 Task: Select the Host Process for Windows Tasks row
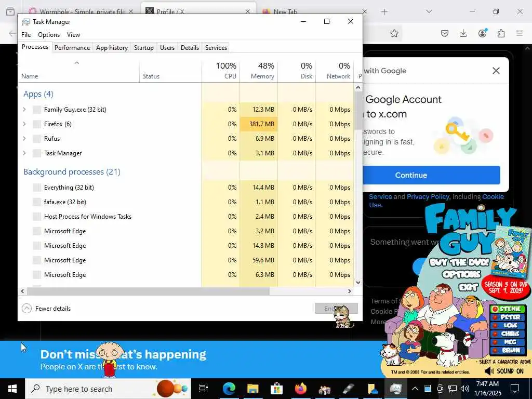187,217
